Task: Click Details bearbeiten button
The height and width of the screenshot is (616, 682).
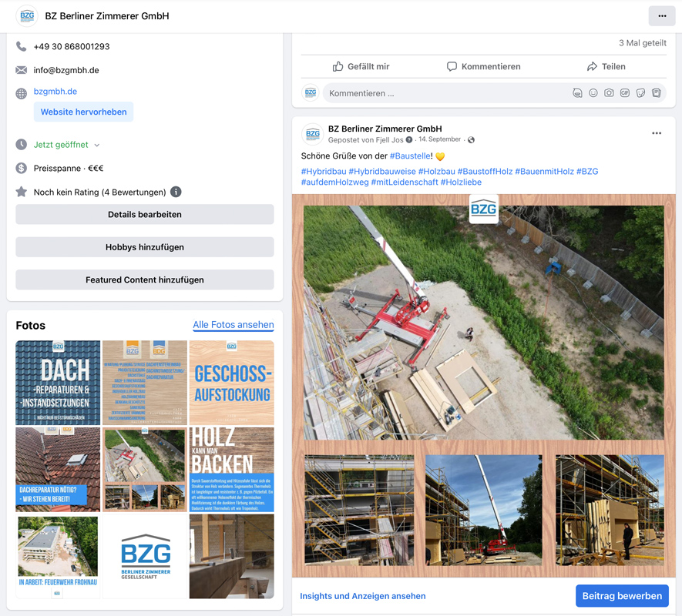Action: point(145,214)
